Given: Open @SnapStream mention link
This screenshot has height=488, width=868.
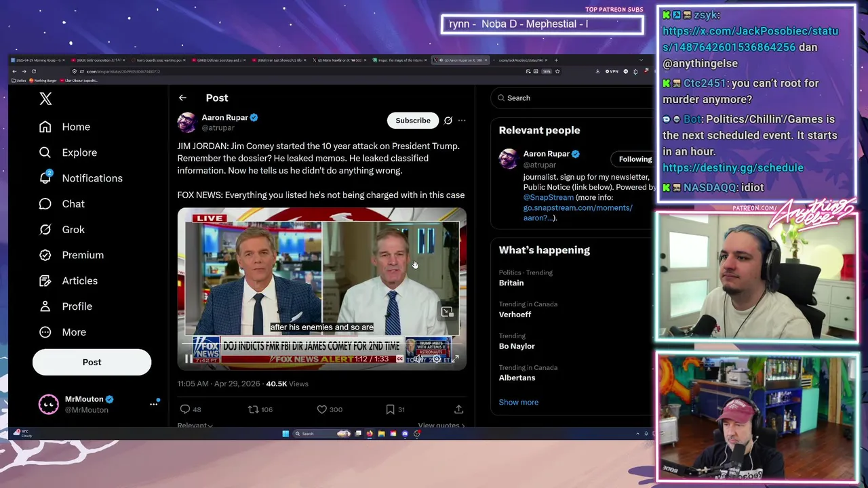Looking at the screenshot, I should coord(549,197).
